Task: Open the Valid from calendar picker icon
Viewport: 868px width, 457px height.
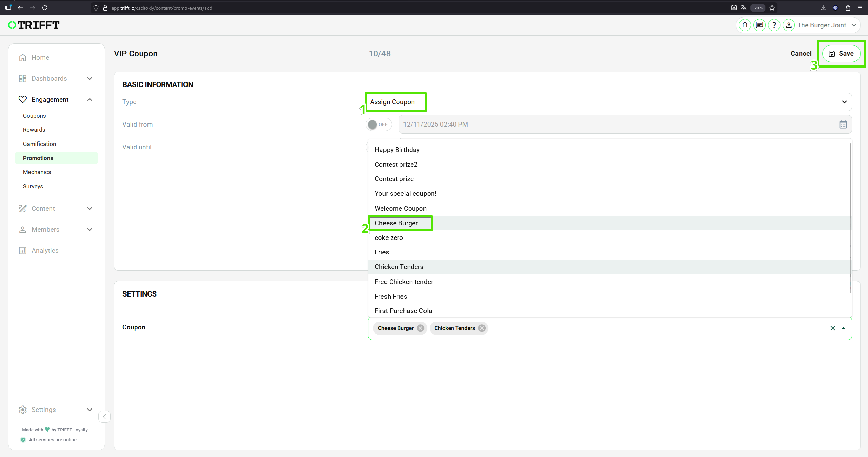Action: click(843, 125)
